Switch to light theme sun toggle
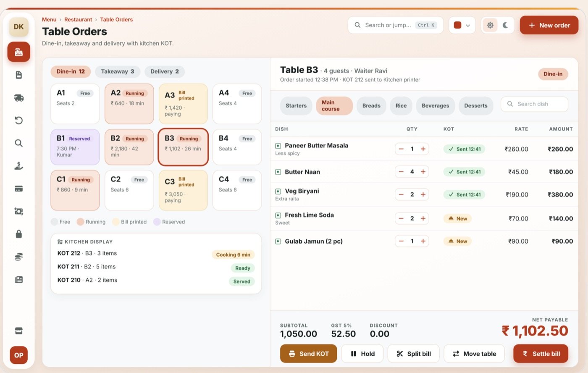The image size is (588, 373). (x=490, y=25)
